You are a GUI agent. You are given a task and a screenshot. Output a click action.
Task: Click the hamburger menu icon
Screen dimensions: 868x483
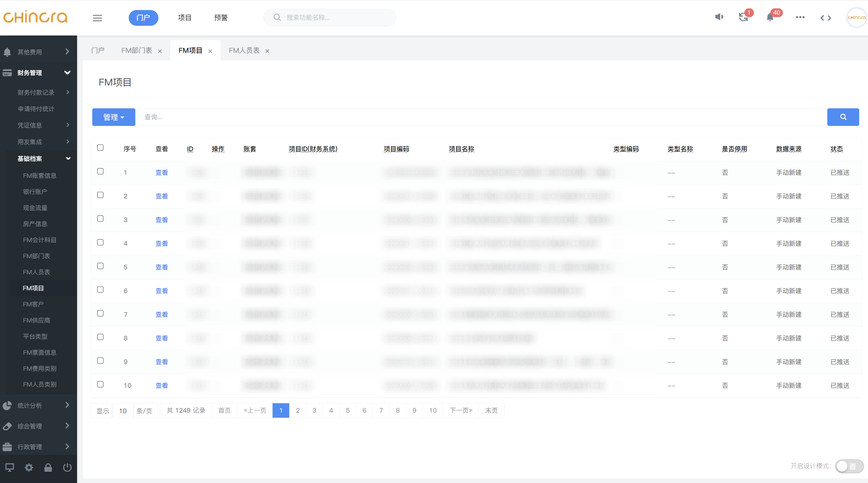tap(97, 18)
